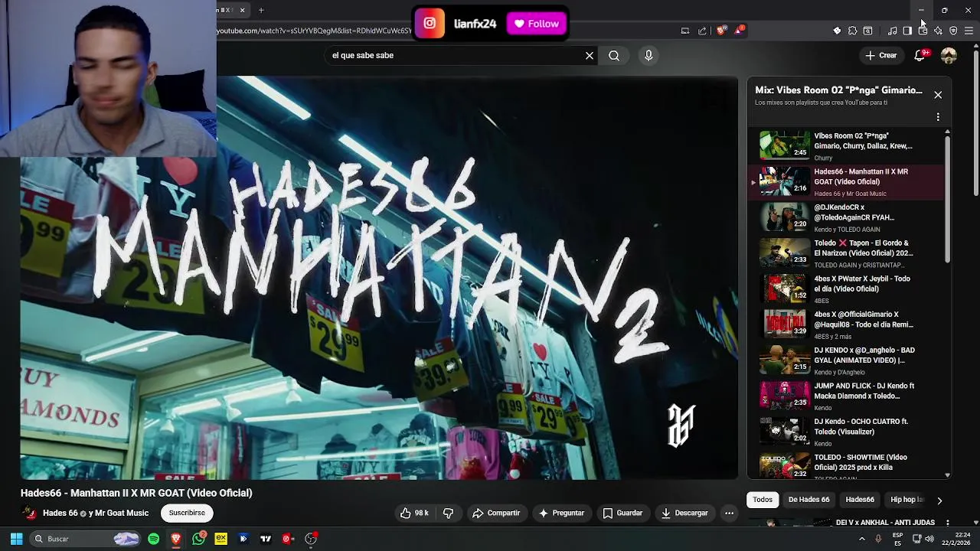Image resolution: width=980 pixels, height=551 pixels.
Task: Open more actions ellipsis below video
Action: (x=729, y=513)
